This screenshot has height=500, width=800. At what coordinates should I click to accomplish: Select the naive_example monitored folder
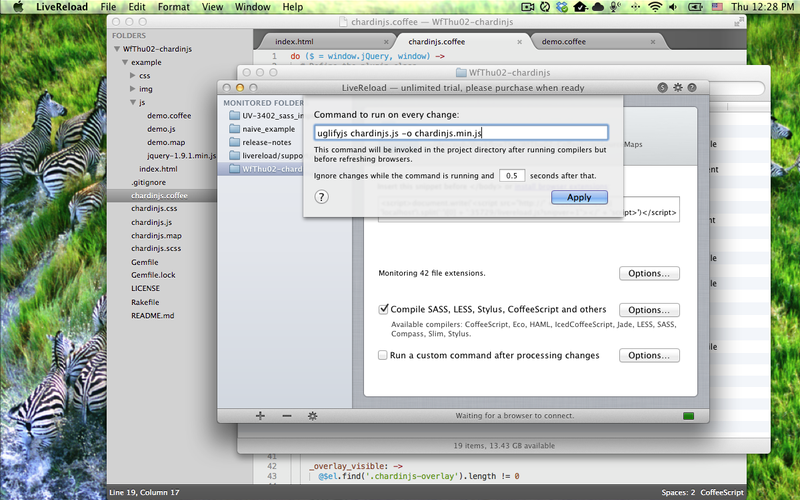point(260,129)
